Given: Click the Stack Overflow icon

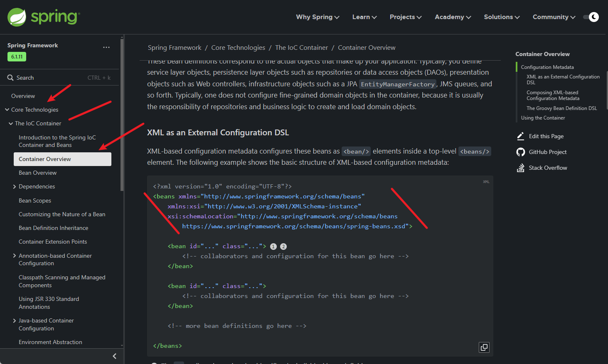Looking at the screenshot, I should [520, 168].
